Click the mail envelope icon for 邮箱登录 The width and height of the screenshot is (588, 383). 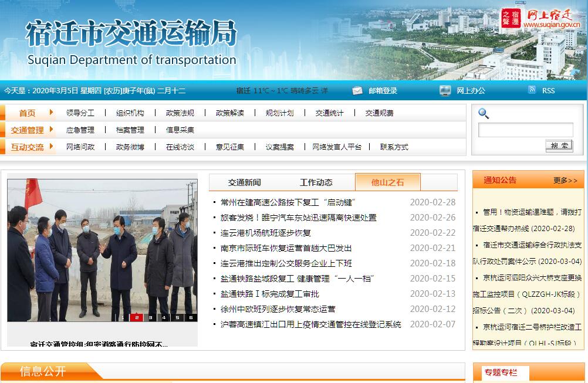coord(357,90)
